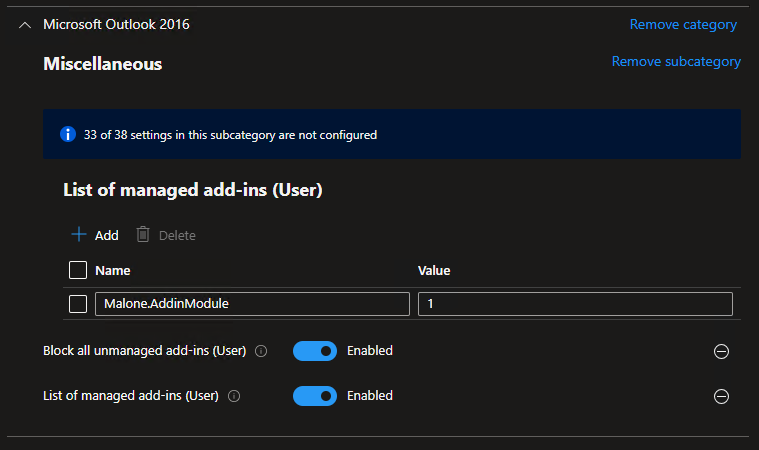Click the trash can Delete icon
The height and width of the screenshot is (450, 759).
tap(143, 235)
